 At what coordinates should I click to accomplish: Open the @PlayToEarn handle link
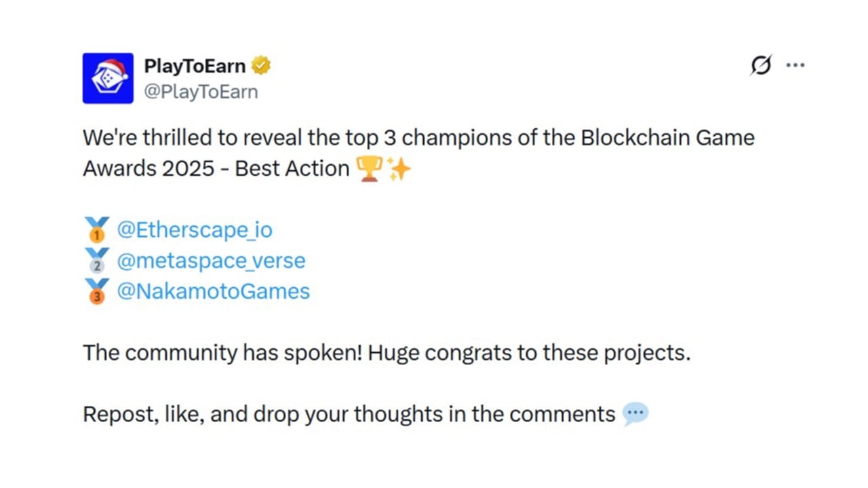point(201,92)
